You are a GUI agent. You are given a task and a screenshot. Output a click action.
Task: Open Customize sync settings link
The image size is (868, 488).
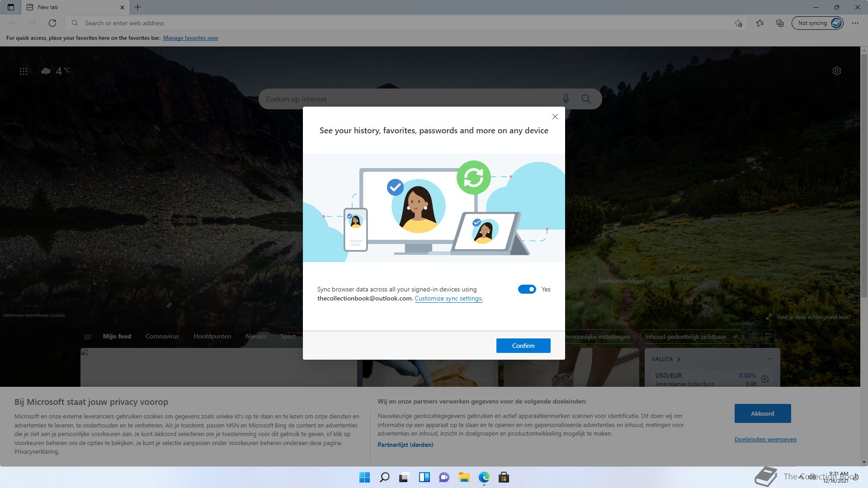point(448,298)
